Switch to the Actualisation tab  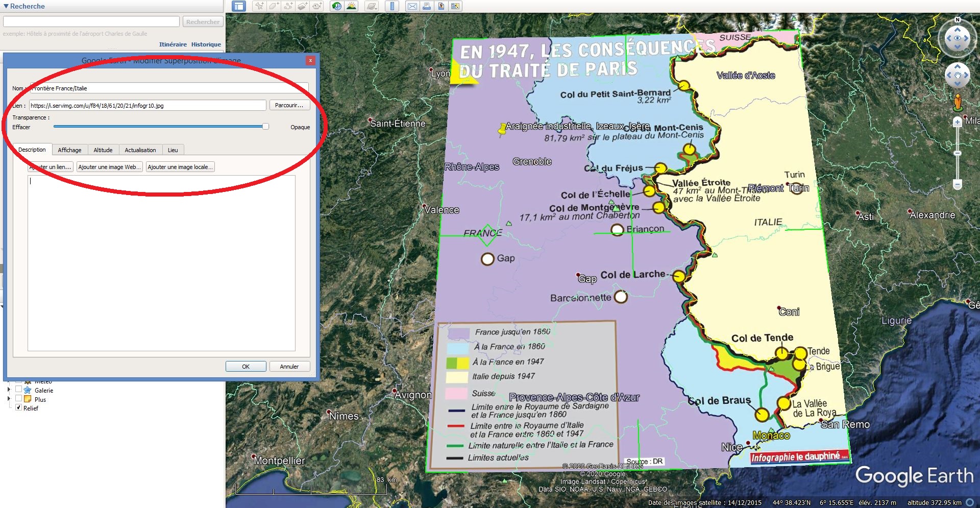(x=140, y=150)
